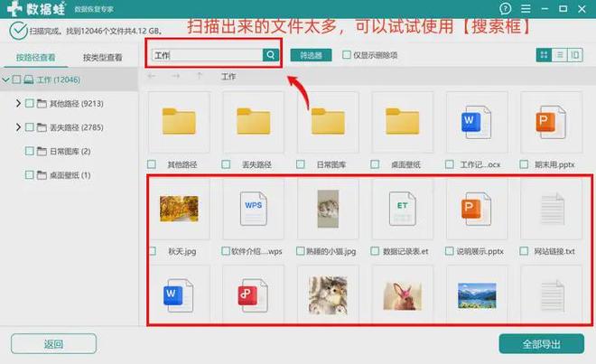Click the 筛选器 filter button
Screen dimensions: 596x364
pyautogui.click(x=311, y=55)
